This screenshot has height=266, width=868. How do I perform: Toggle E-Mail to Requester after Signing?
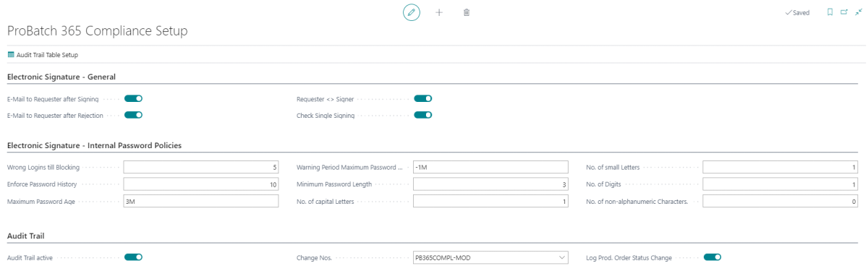pyautogui.click(x=134, y=98)
